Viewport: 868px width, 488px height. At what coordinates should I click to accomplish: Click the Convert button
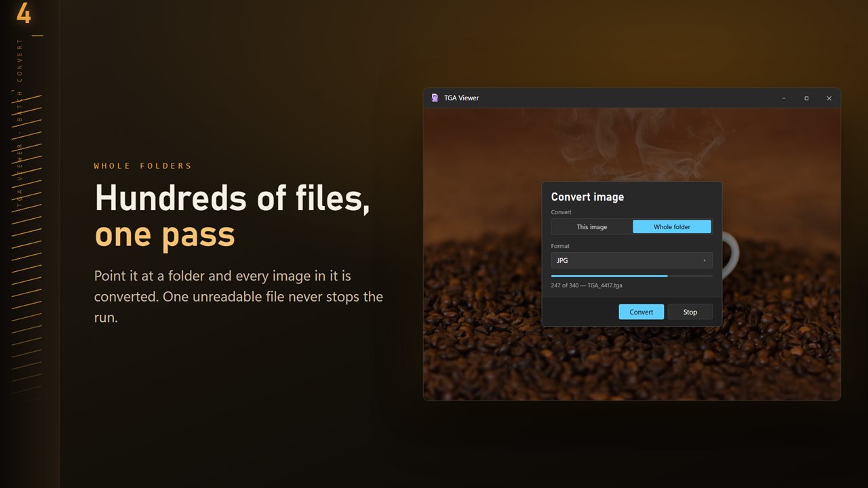pyautogui.click(x=642, y=312)
